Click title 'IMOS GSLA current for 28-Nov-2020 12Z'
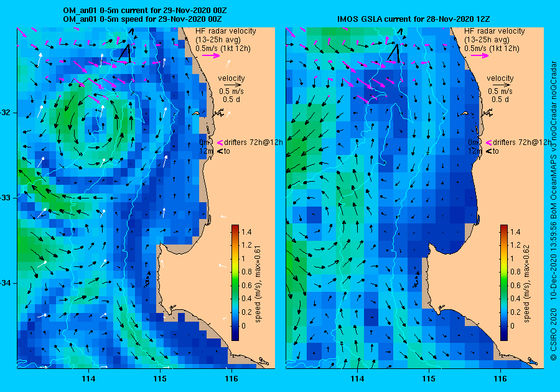The image size is (560, 392). click(414, 19)
